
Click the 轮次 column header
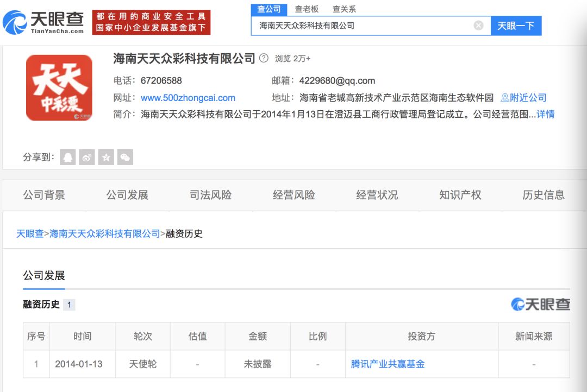click(143, 336)
